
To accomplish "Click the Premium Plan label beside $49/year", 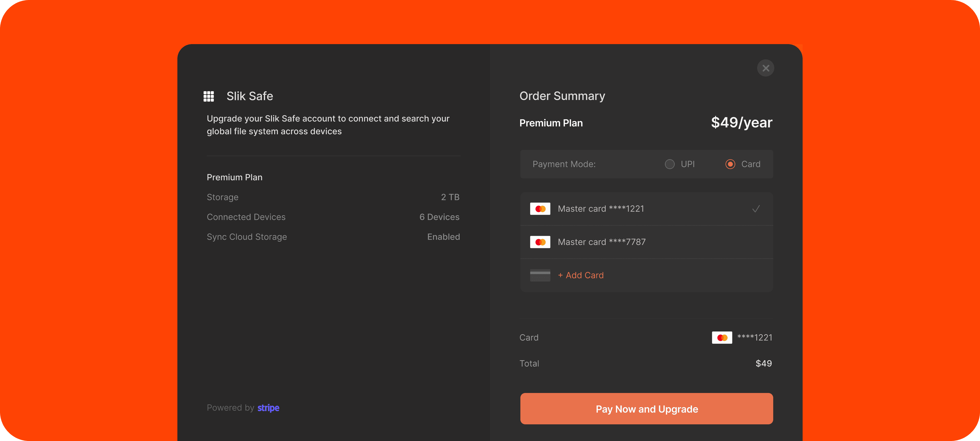I will coord(551,123).
